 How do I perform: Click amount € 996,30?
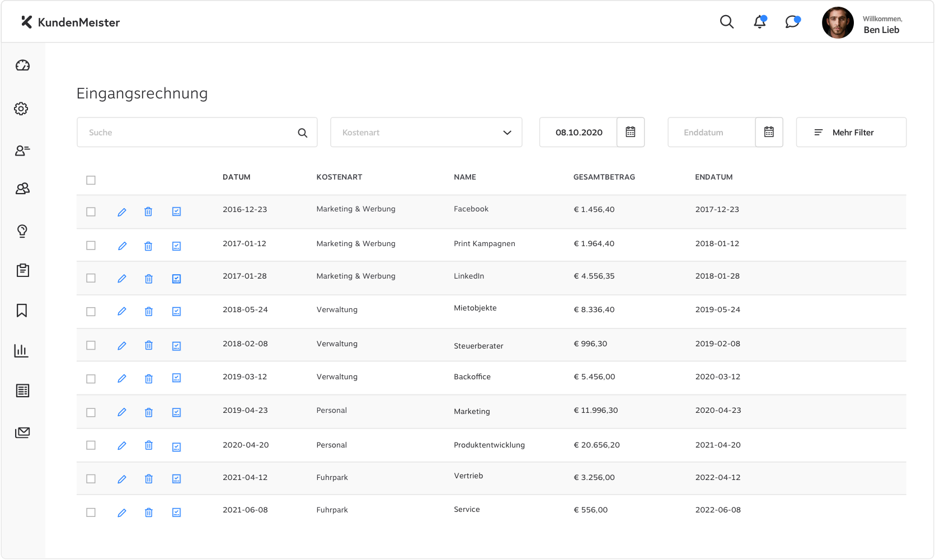[x=590, y=344]
